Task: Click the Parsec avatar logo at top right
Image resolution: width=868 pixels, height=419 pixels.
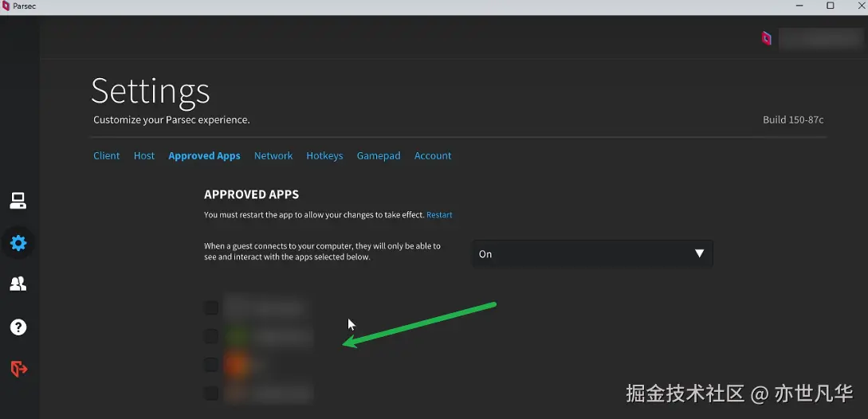Action: pos(766,37)
